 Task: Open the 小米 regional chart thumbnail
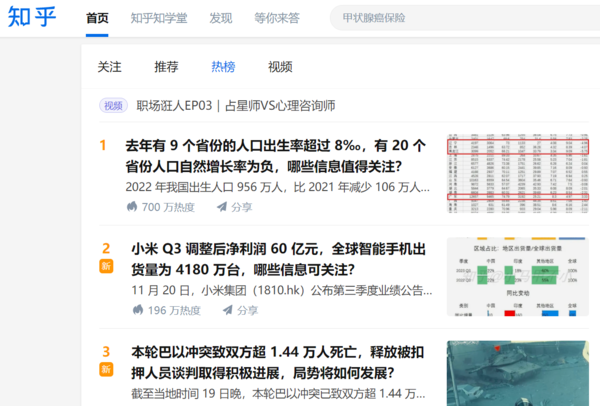(x=518, y=277)
